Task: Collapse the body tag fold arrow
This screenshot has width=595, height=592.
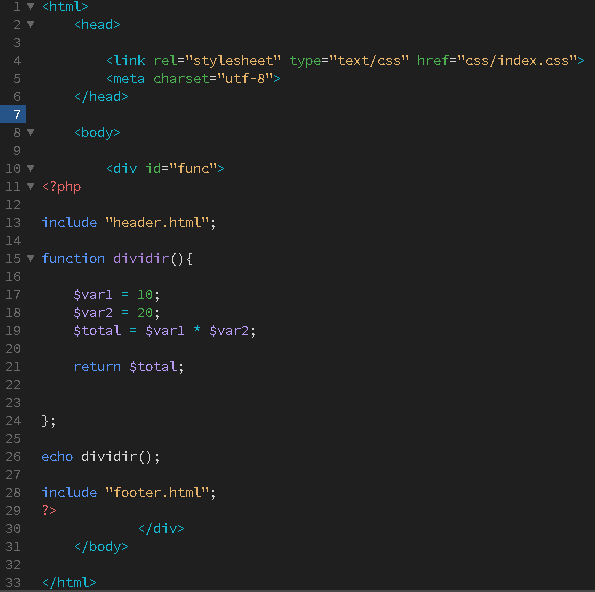Action: (x=31, y=132)
